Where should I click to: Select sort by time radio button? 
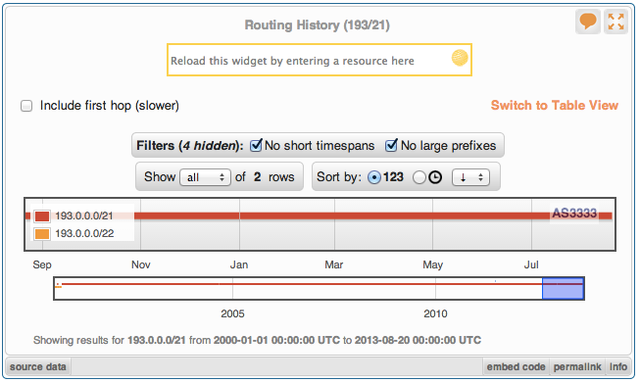(x=419, y=178)
